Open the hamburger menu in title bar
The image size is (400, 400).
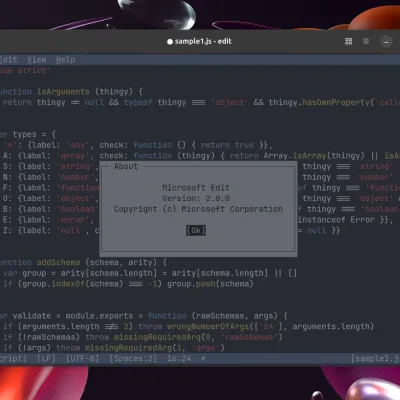366,41
